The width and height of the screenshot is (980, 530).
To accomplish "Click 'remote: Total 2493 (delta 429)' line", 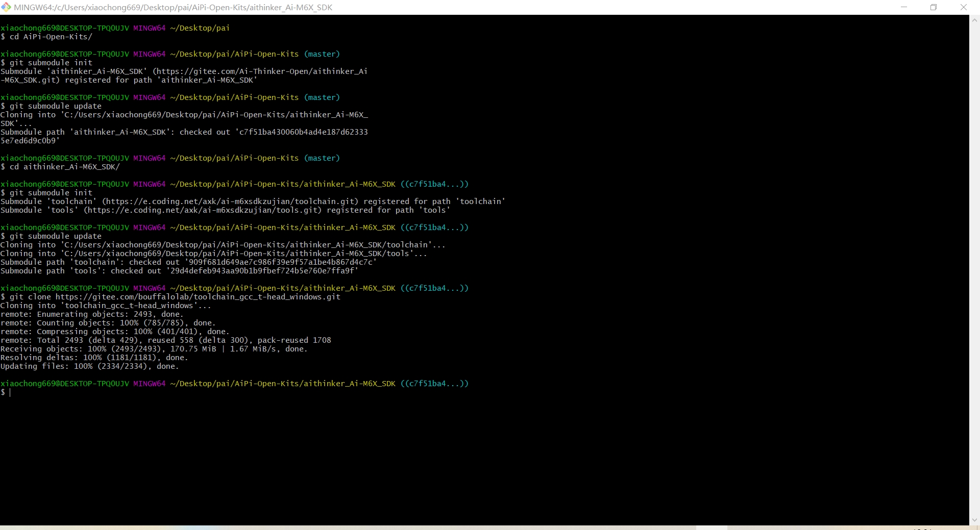I will [x=166, y=340].
